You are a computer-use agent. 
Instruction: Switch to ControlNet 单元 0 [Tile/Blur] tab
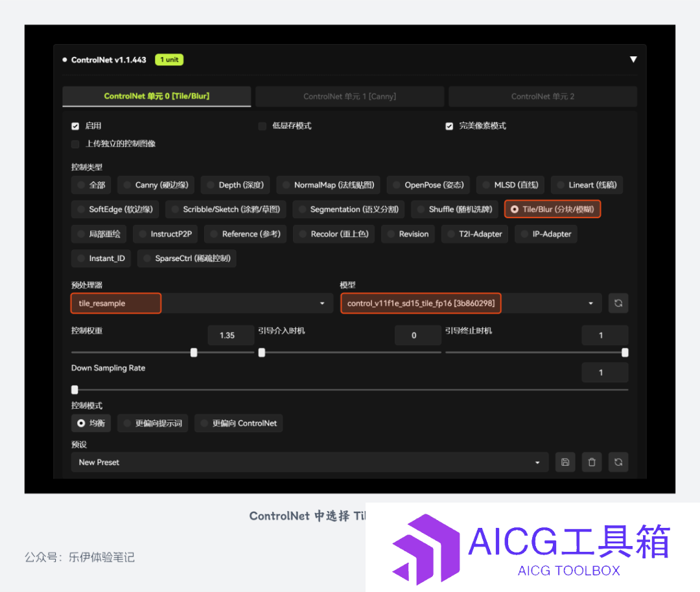pyautogui.click(x=157, y=97)
